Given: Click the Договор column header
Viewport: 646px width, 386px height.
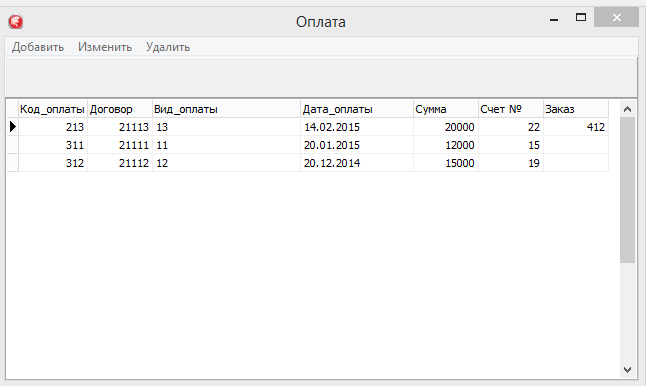Looking at the screenshot, I should click(120, 109).
